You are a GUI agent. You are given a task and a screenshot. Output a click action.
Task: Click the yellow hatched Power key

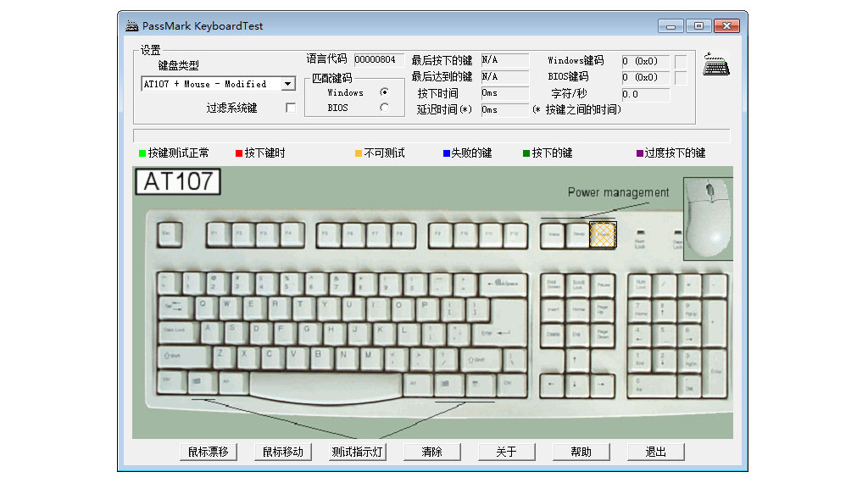click(603, 235)
